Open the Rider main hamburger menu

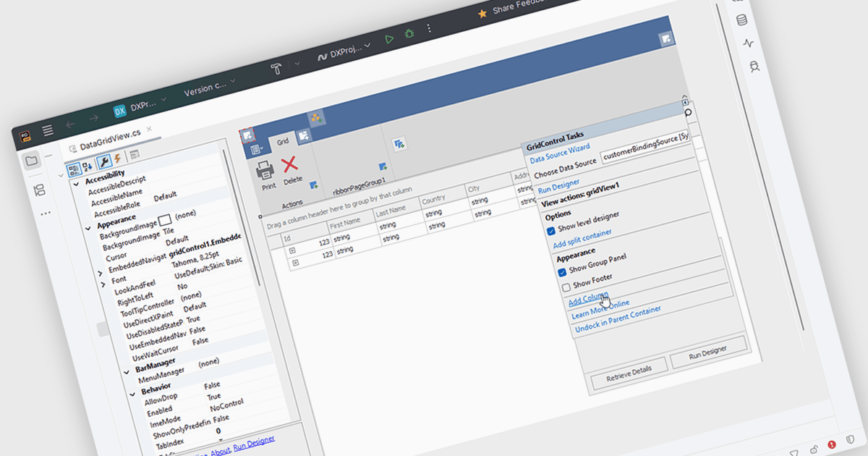48,130
